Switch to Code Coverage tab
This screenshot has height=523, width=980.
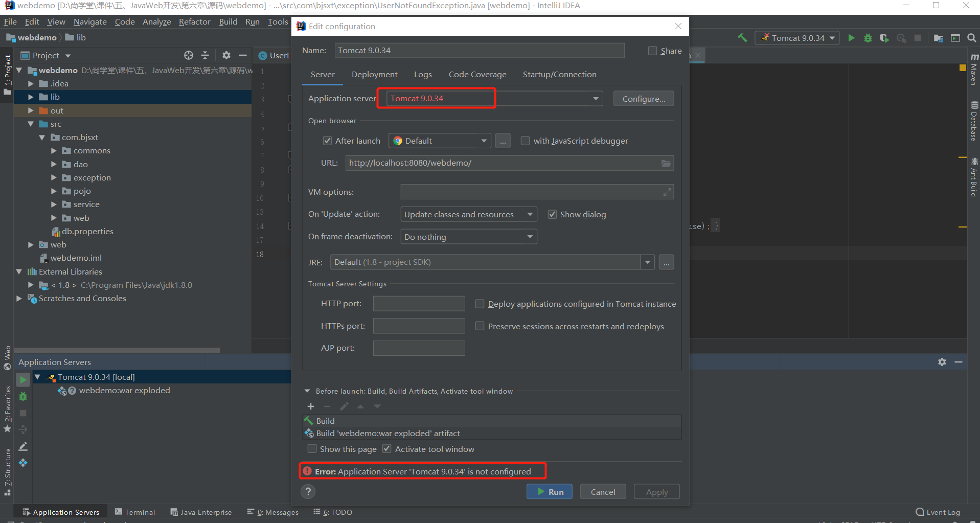[x=477, y=75]
